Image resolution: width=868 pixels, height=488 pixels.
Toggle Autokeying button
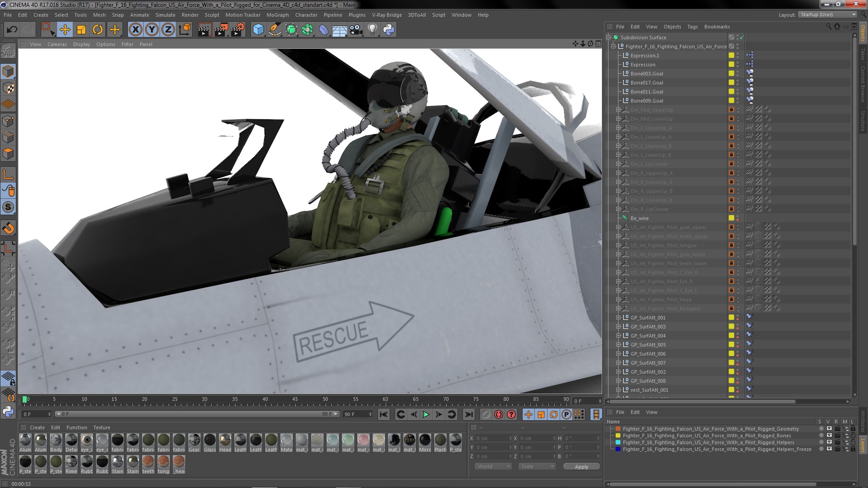(x=498, y=414)
